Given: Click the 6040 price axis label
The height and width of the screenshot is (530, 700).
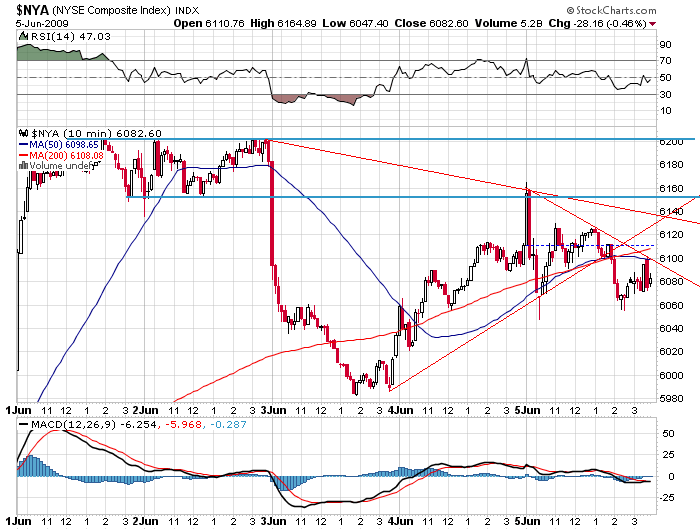Looking at the screenshot, I should 671,328.
